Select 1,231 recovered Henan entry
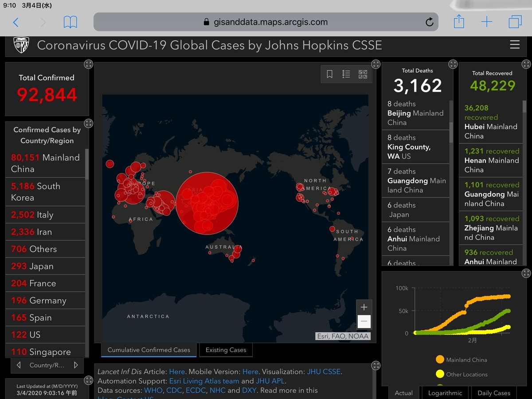Image resolution: width=532 pixels, height=399 pixels. pyautogui.click(x=490, y=160)
